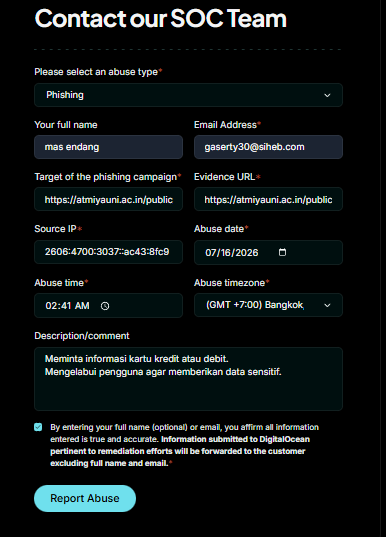Open the Abuse timezone dropdown
Image resolution: width=386 pixels, height=537 pixels.
[268, 305]
